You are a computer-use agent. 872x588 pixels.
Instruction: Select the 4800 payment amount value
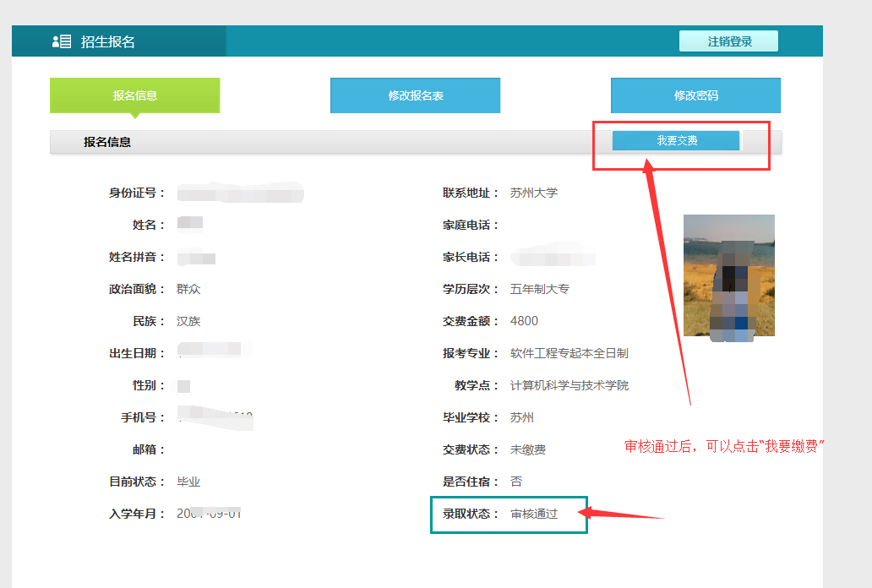coord(524,321)
